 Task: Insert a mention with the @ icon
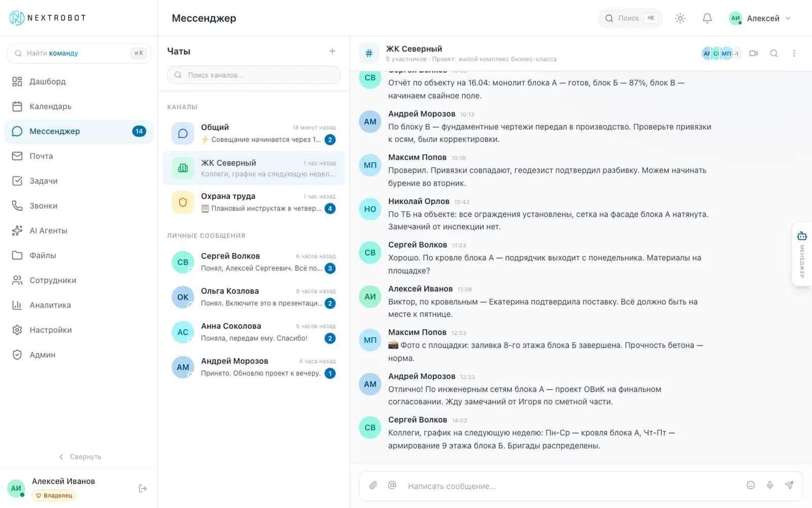coord(392,486)
